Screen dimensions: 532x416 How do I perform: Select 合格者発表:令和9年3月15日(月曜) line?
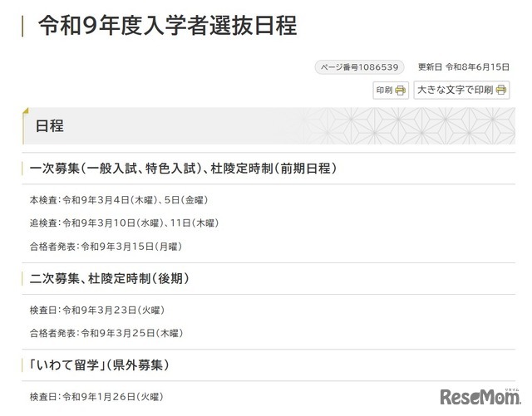tap(106, 247)
